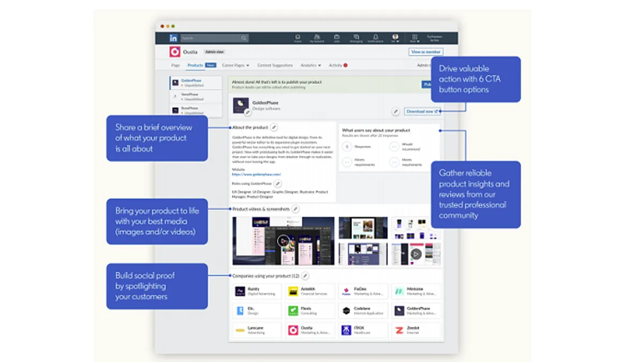This screenshot has height=362, width=644.
Task: Open the Notifications bell icon
Action: pos(376,38)
